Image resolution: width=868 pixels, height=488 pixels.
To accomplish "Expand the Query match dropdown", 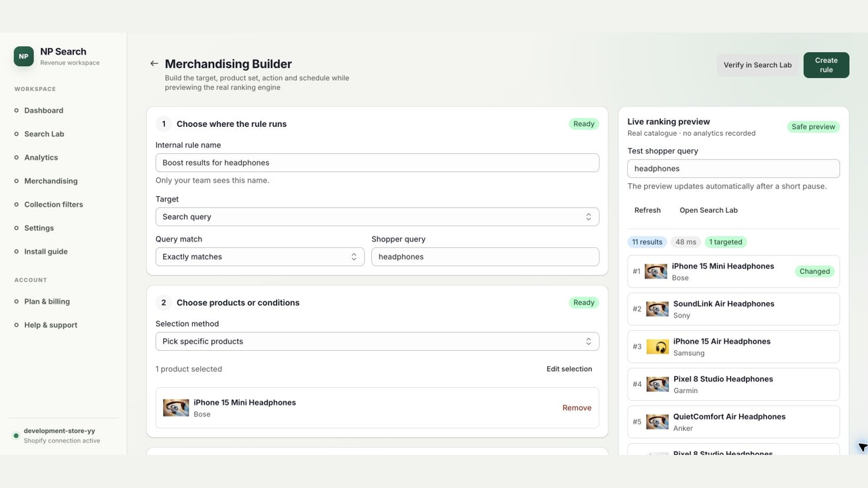I will (260, 257).
